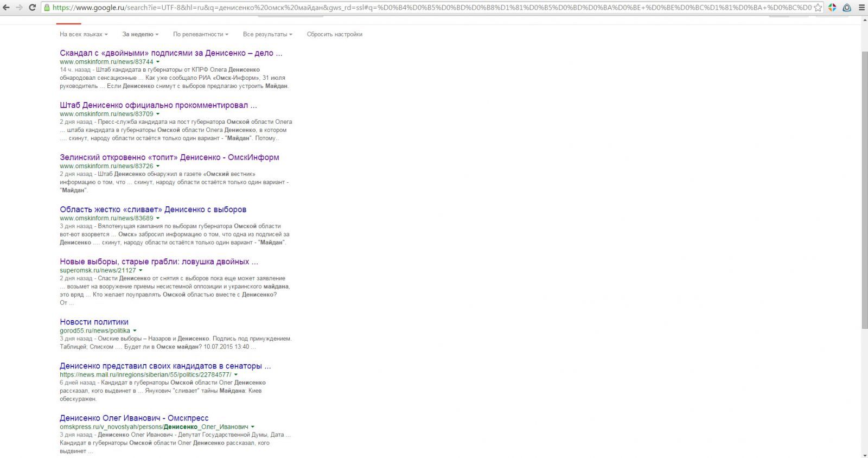Screen dimensions: 868x458
Task: Open result 'Область жестко «сливает» Денисенко с выборов'
Action: [153, 209]
